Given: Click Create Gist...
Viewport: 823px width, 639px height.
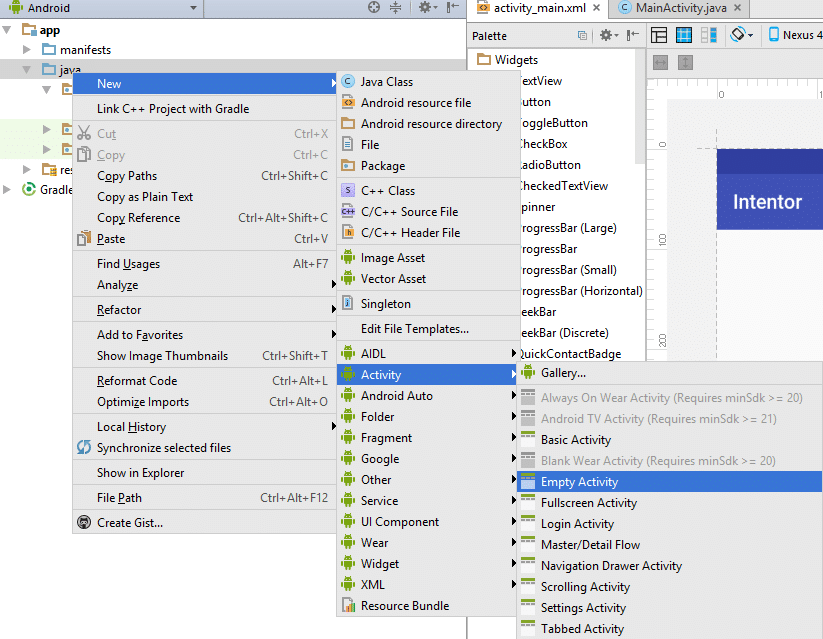Looking at the screenshot, I should click(205, 523).
